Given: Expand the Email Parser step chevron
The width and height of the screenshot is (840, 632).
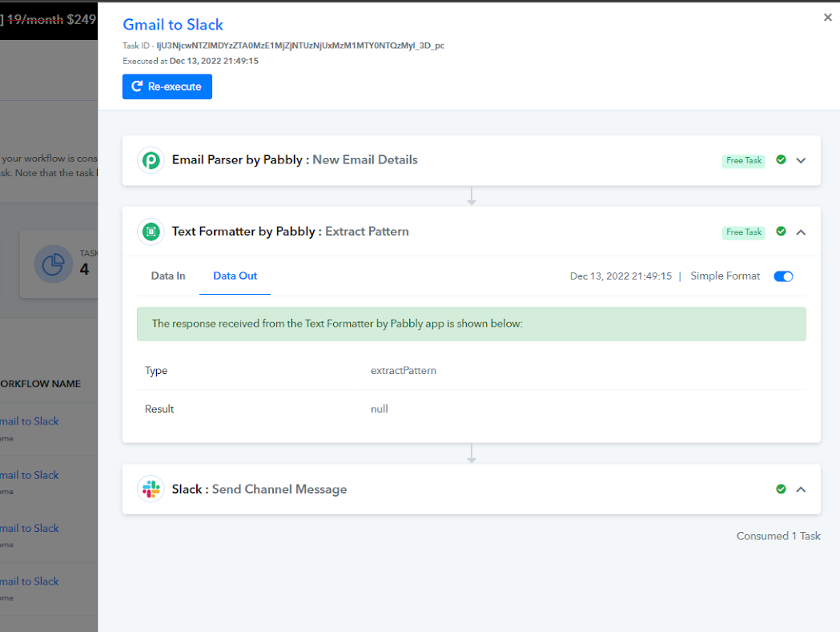Looking at the screenshot, I should click(x=801, y=160).
